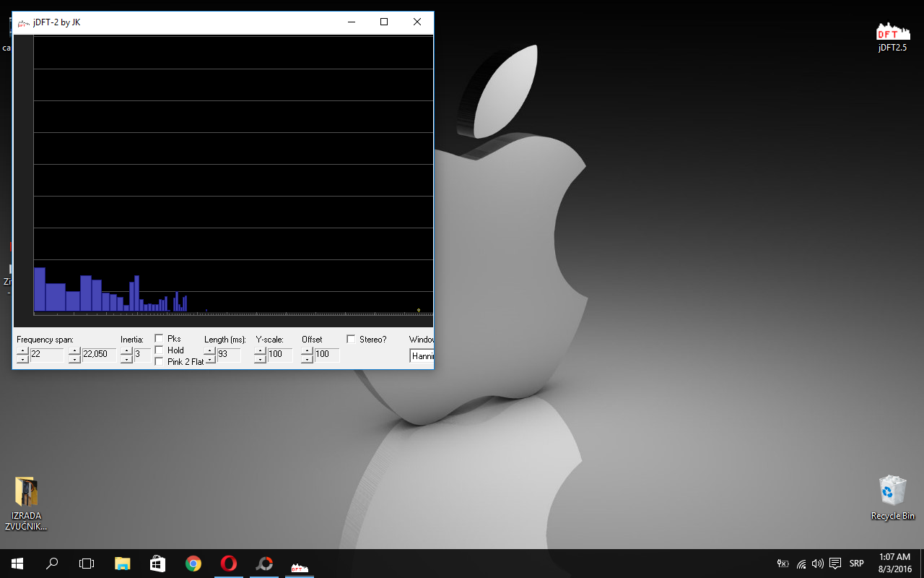
Task: Click the upper frequency field showing 22,050
Action: click(99, 355)
